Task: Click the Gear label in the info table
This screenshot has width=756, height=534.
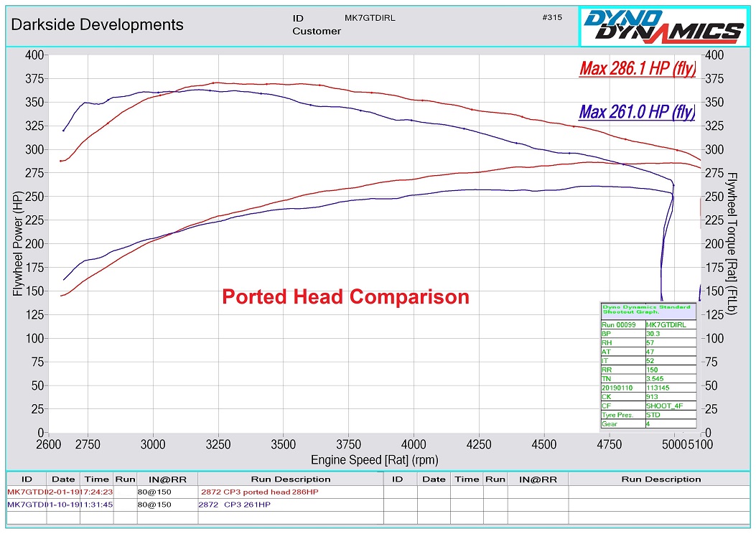Action: (x=610, y=424)
